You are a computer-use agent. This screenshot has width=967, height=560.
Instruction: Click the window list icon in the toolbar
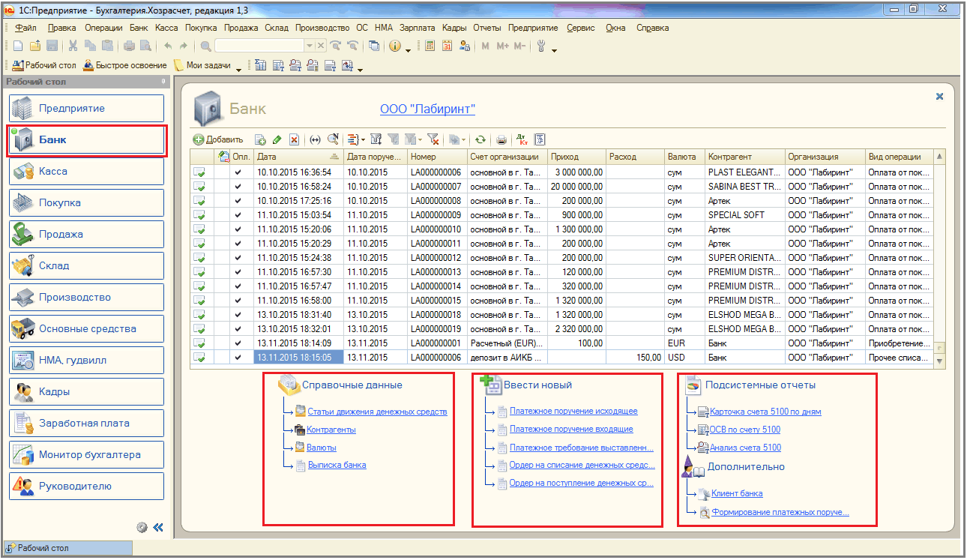click(x=373, y=46)
